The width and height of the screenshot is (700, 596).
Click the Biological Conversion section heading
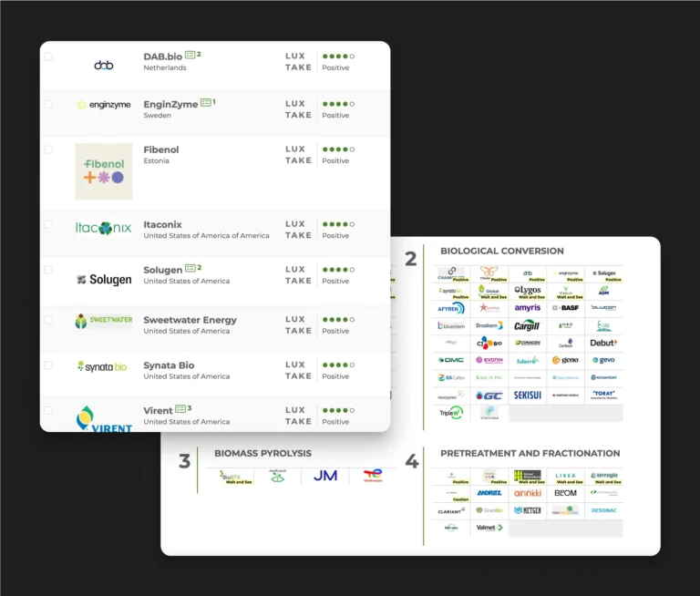[x=501, y=251]
